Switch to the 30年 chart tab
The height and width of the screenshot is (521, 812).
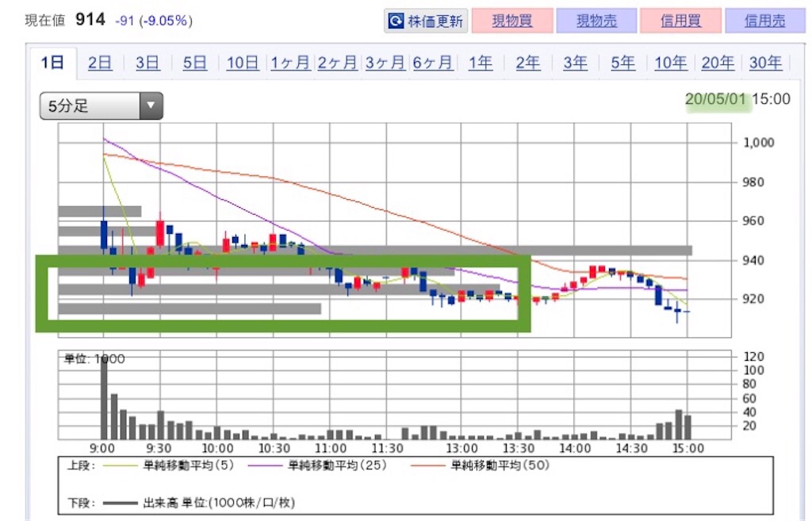click(x=765, y=63)
